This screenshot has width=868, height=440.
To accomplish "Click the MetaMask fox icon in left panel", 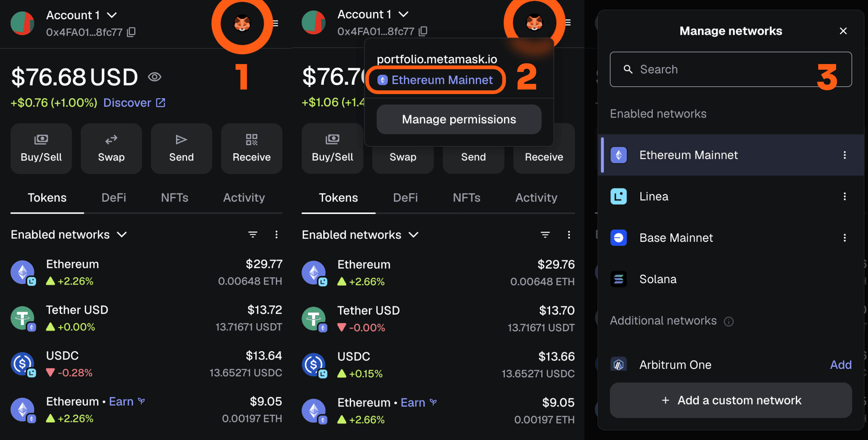I will [242, 24].
